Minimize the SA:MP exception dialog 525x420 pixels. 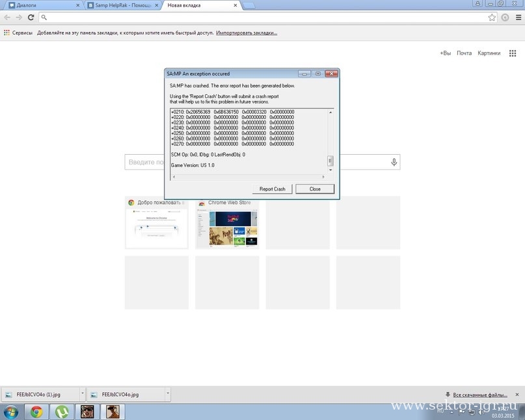click(304, 73)
